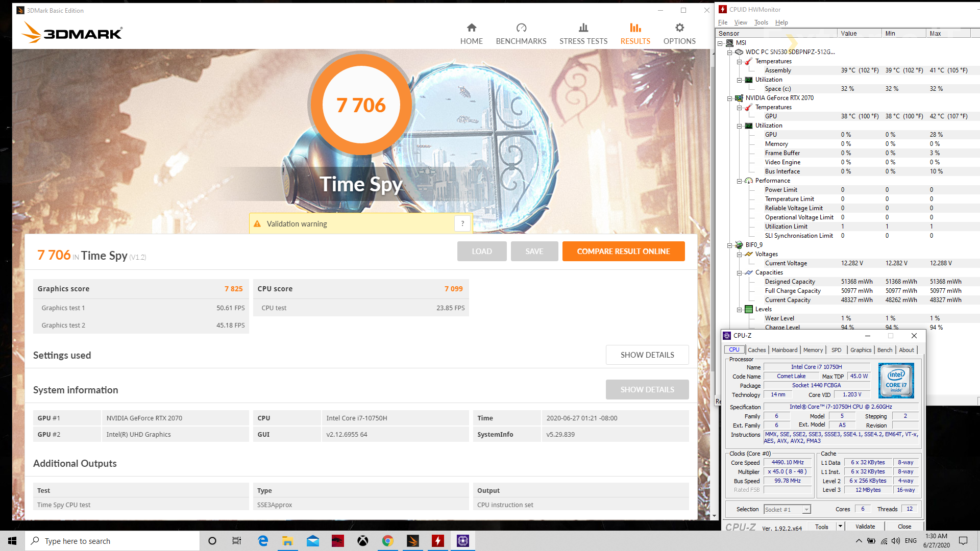Open volume control in system tray

pyautogui.click(x=896, y=541)
